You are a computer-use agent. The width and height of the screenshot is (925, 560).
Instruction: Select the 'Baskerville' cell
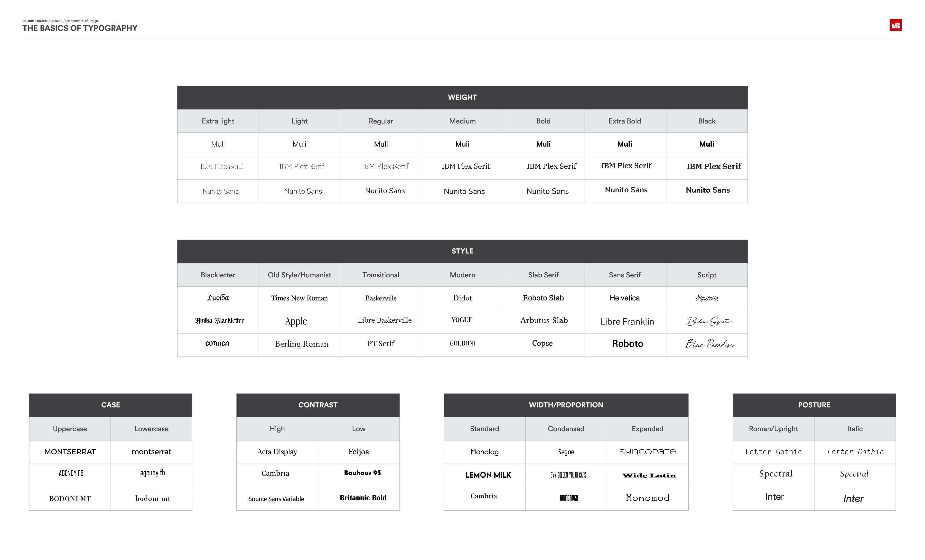tap(381, 299)
